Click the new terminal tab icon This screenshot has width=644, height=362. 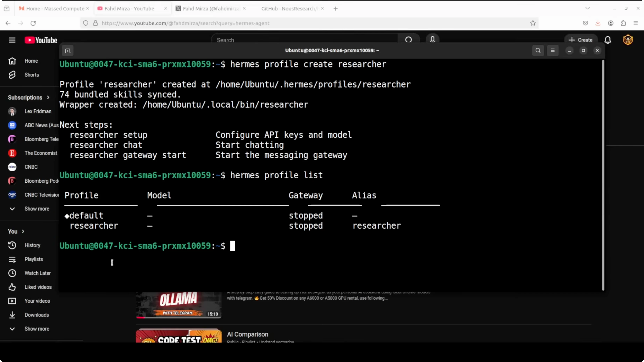(x=68, y=51)
